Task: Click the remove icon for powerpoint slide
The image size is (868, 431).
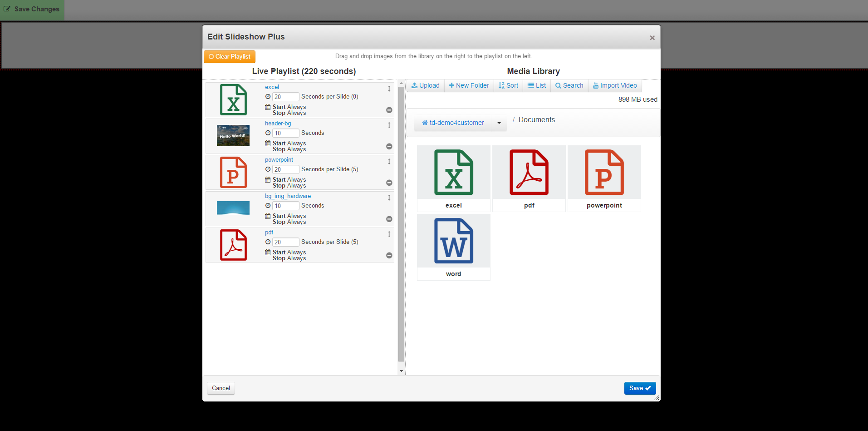Action: [389, 183]
